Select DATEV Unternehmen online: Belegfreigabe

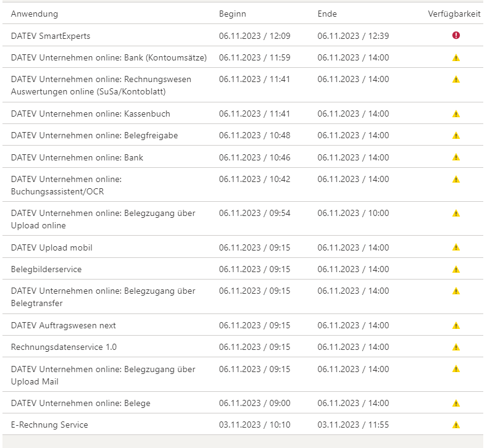(x=94, y=135)
